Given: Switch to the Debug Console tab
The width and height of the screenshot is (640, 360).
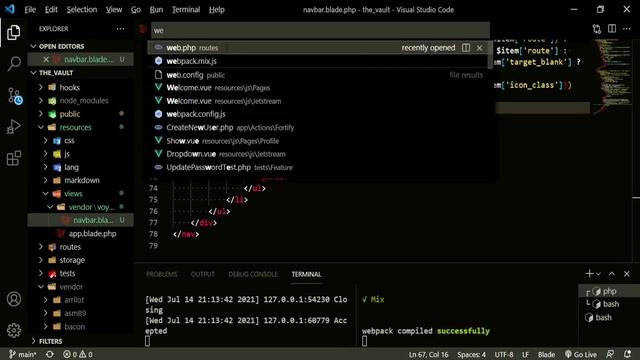Looking at the screenshot, I should tap(253, 274).
